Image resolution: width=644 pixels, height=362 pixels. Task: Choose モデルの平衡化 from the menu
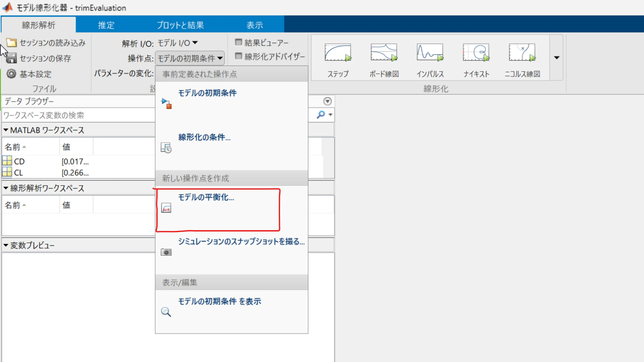tap(206, 198)
